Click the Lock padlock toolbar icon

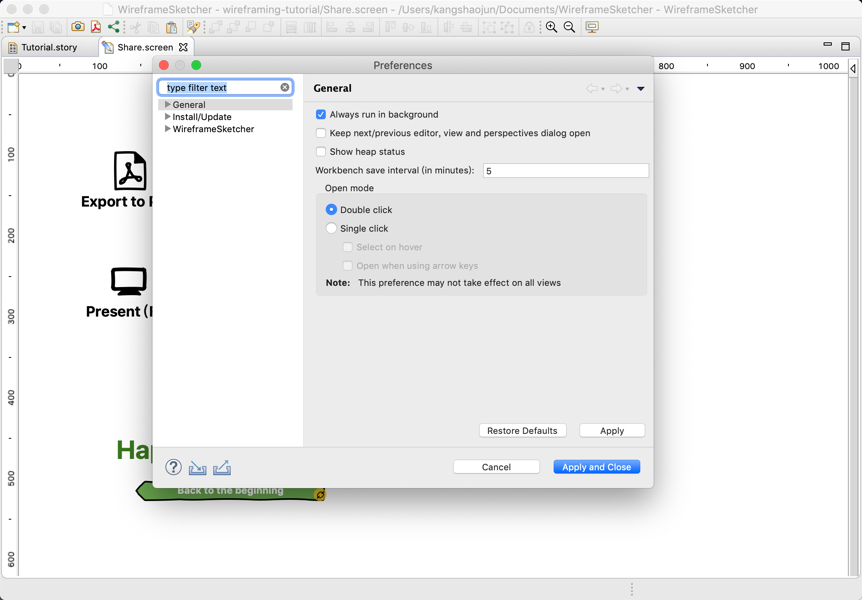point(529,27)
